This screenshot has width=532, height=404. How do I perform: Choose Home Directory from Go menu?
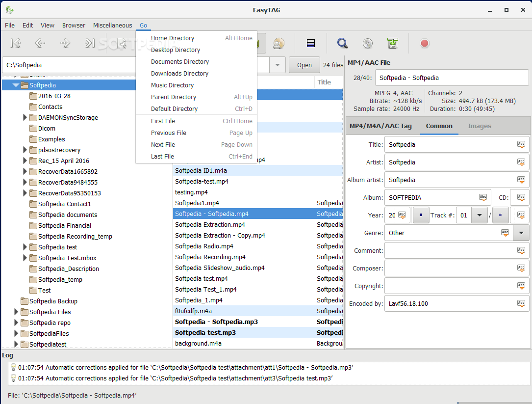(197, 38)
